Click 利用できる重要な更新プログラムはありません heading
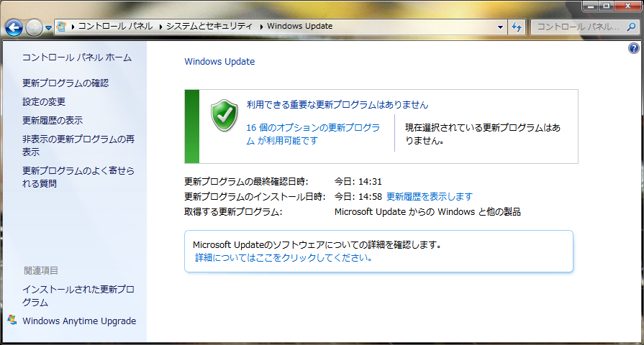Image resolution: width=644 pixels, height=345 pixels. pos(337,105)
